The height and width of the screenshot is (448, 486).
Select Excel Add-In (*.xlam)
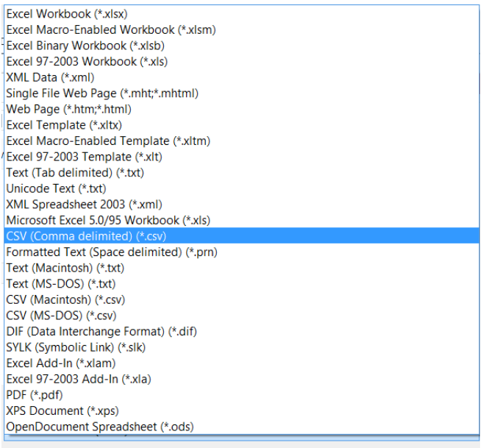pyautogui.click(x=242, y=363)
